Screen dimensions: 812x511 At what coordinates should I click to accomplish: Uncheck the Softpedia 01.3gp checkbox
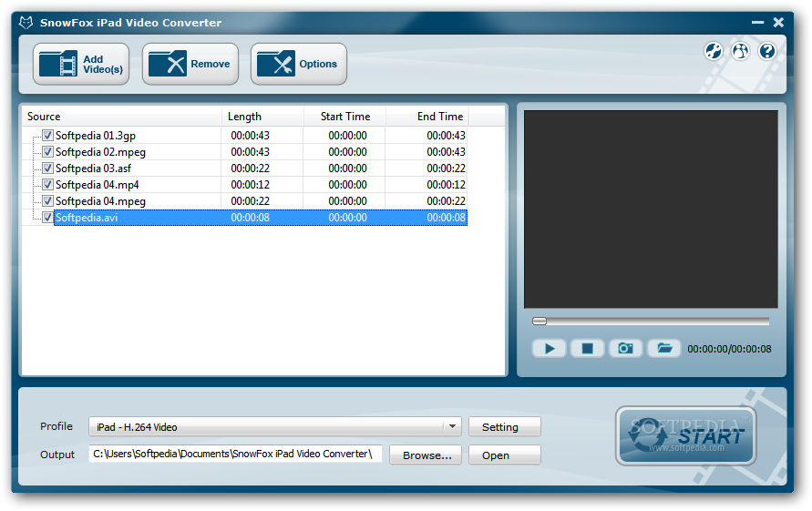click(x=47, y=136)
